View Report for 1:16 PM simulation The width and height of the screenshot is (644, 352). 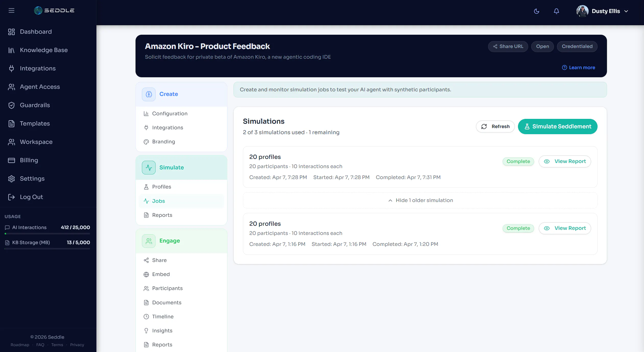pos(565,228)
